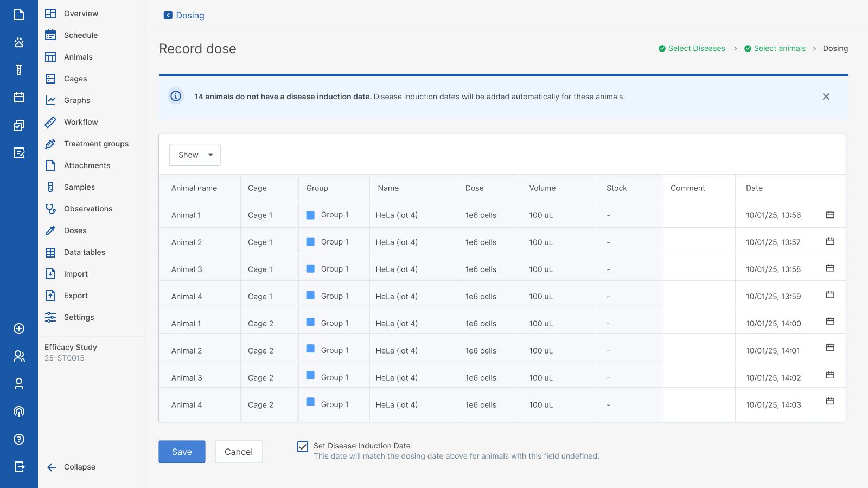Click the Animal name column header
Viewport: 868px width, 488px height.
[x=194, y=188]
